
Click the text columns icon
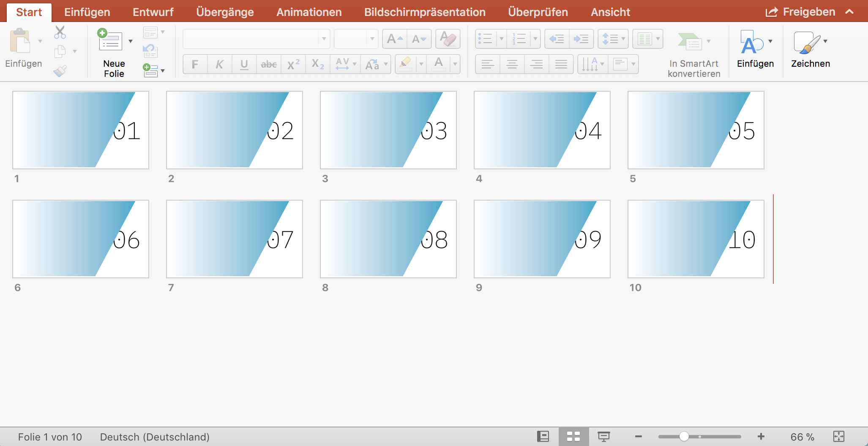(644, 39)
